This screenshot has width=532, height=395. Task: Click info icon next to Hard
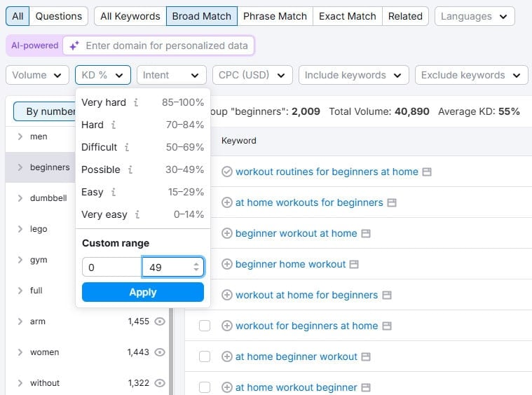[x=114, y=125]
